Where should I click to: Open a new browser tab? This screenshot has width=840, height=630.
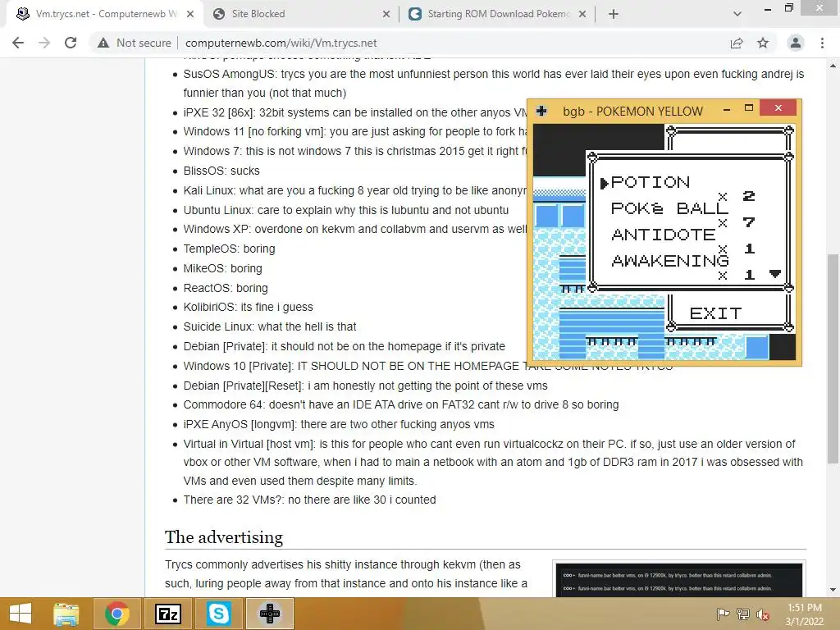click(x=614, y=14)
